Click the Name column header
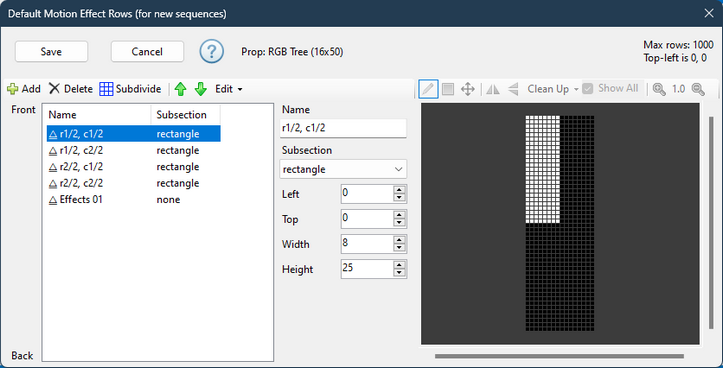This screenshot has height=368, width=723. click(x=98, y=114)
